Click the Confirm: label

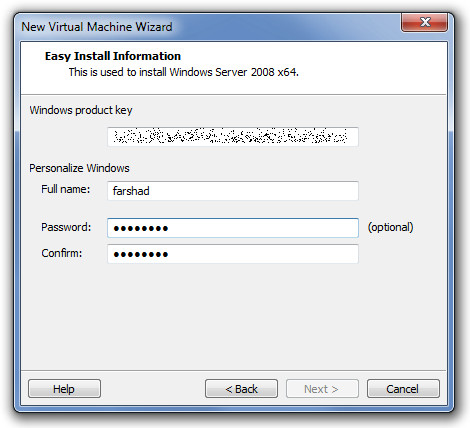point(62,253)
